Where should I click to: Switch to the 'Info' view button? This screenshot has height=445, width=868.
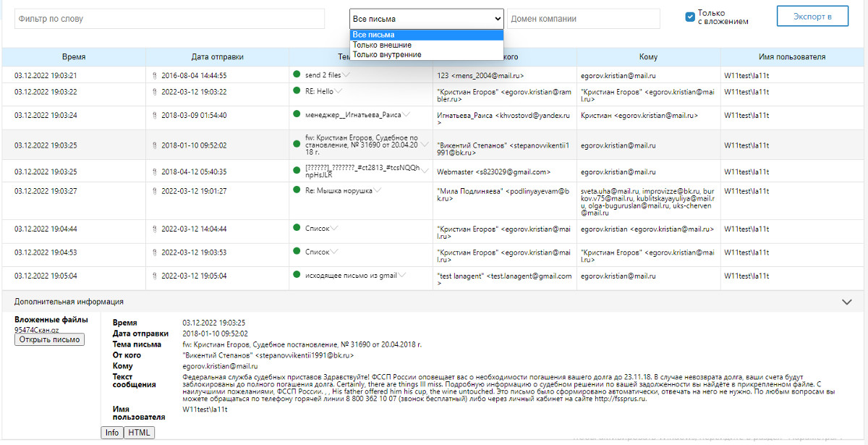[x=112, y=433]
